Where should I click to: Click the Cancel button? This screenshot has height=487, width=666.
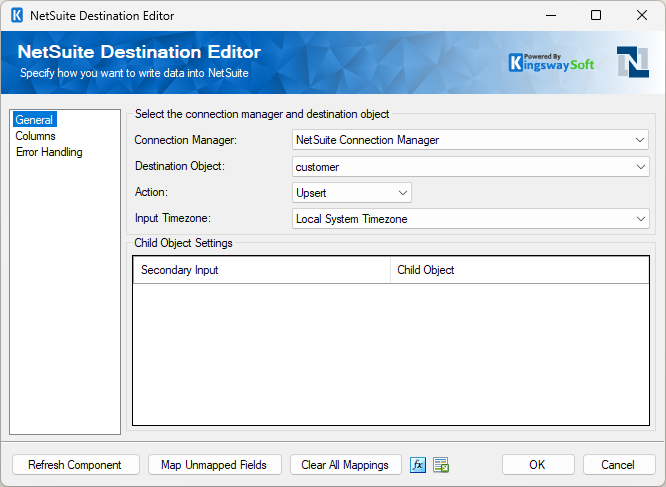pos(618,465)
